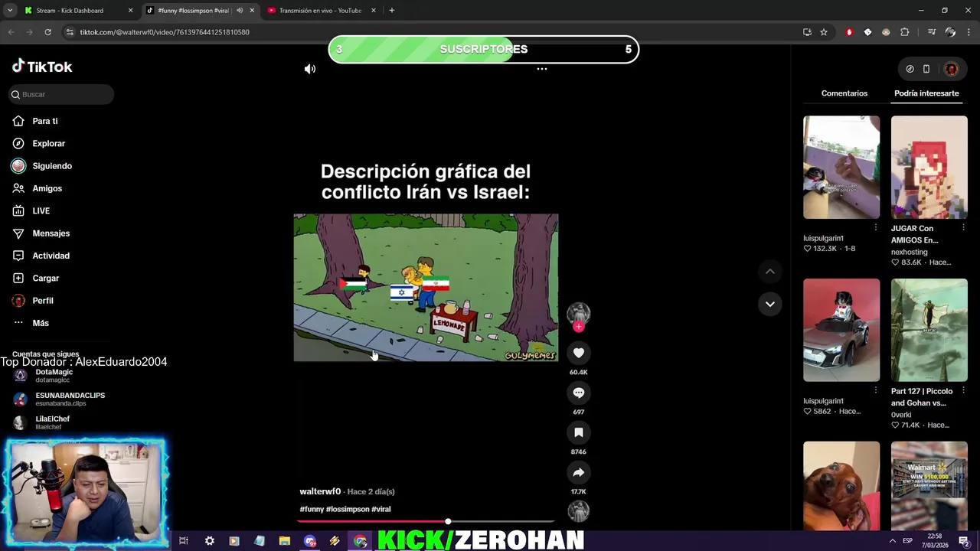Go to previous video with up chevron

click(770, 272)
